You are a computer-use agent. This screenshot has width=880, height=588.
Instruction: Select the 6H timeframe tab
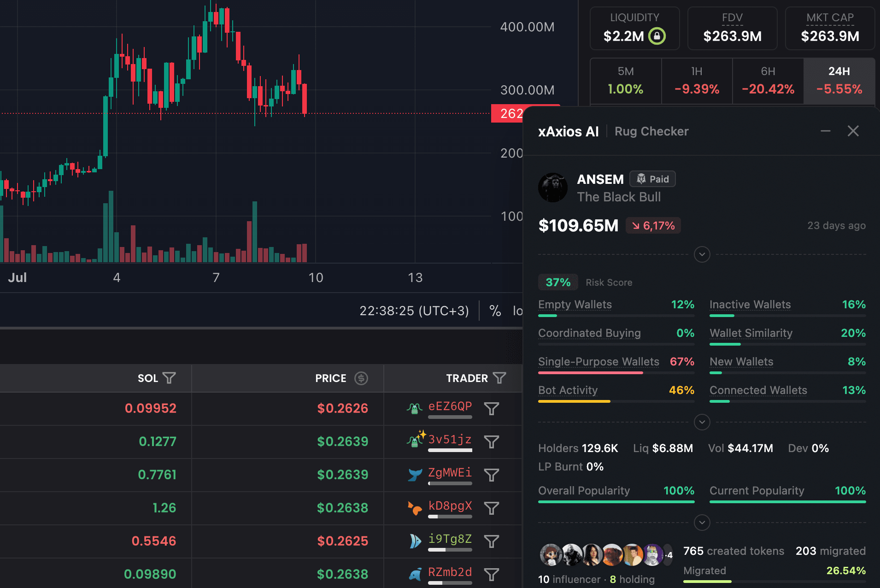(768, 81)
